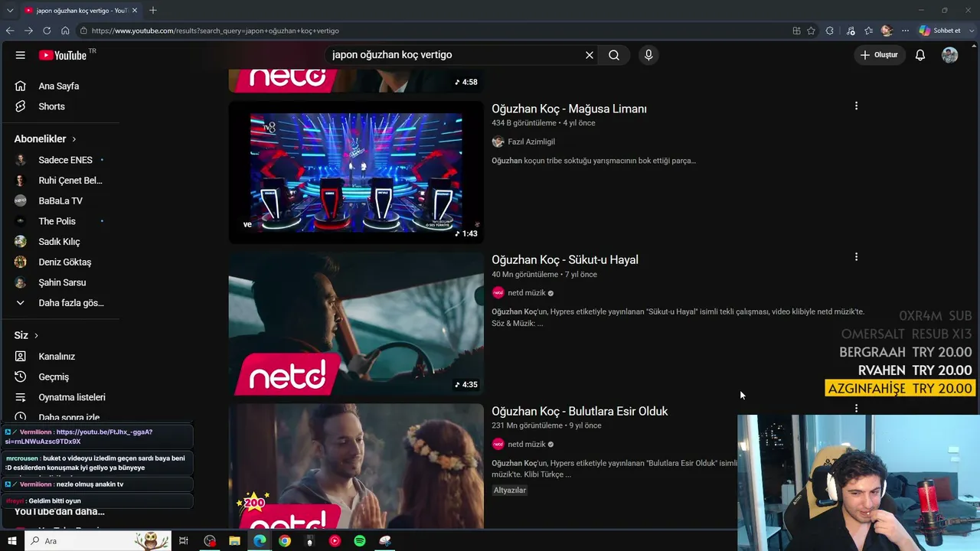This screenshot has height=551, width=980.
Task: Go to YouTube home via the logo
Action: tap(63, 55)
